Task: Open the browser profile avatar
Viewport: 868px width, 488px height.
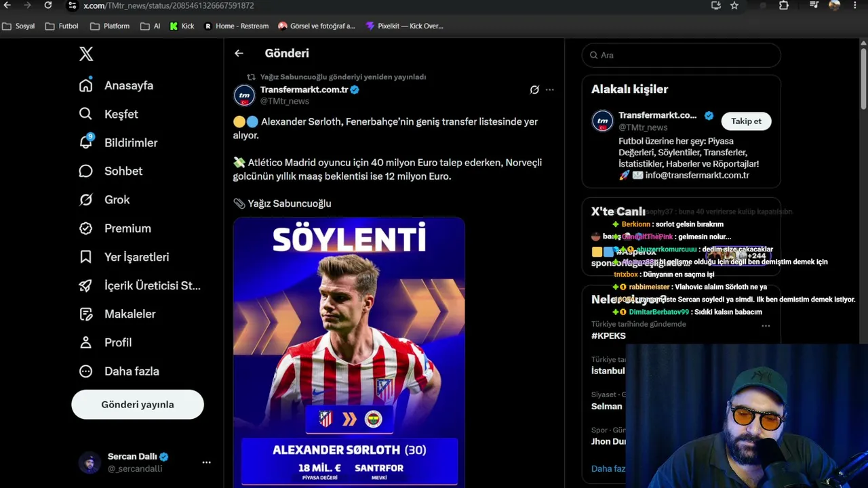Action: (x=835, y=5)
